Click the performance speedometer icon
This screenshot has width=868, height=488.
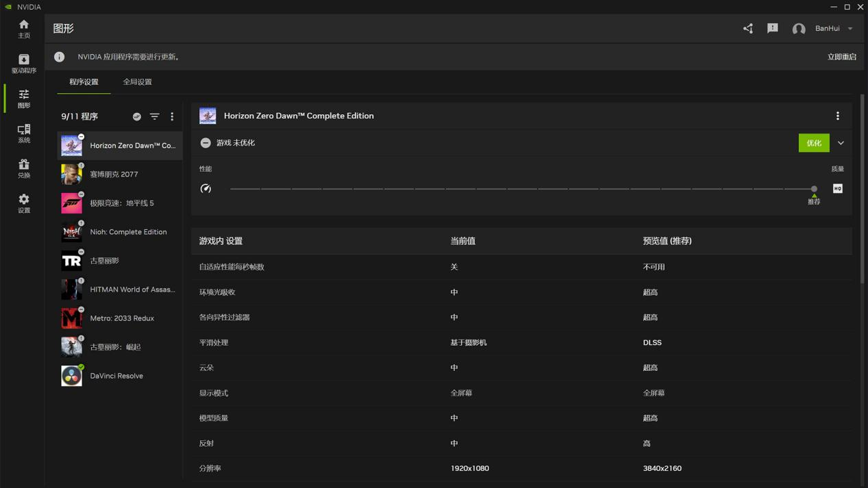(x=206, y=189)
